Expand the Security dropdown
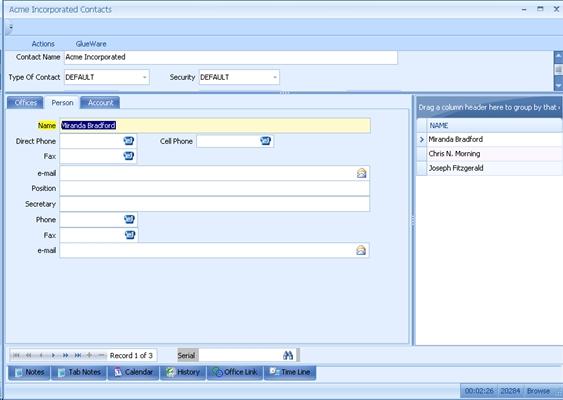This screenshot has height=400, width=563. point(275,77)
